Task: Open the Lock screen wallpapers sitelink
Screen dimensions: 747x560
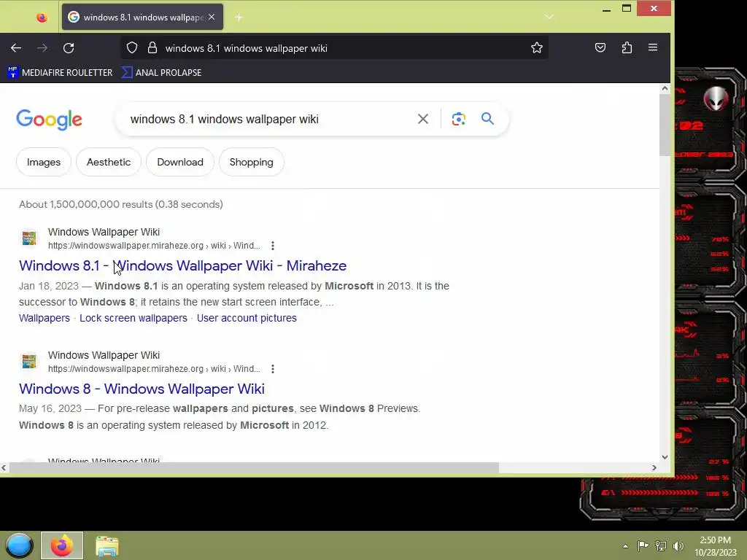Action: pos(133,318)
